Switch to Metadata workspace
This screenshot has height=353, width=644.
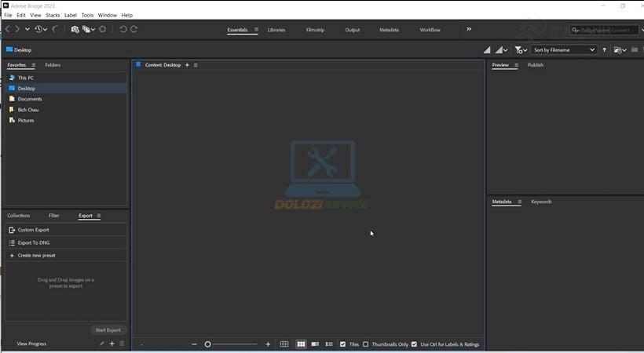(x=389, y=30)
